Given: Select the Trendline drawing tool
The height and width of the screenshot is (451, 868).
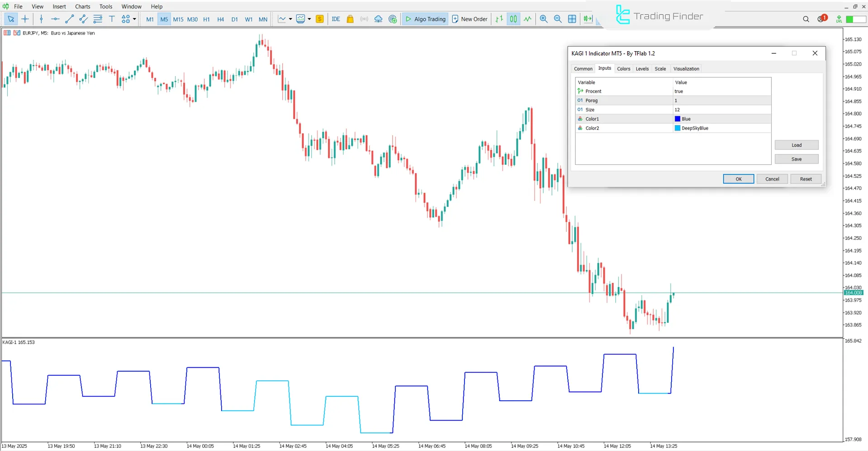Looking at the screenshot, I should (x=69, y=19).
